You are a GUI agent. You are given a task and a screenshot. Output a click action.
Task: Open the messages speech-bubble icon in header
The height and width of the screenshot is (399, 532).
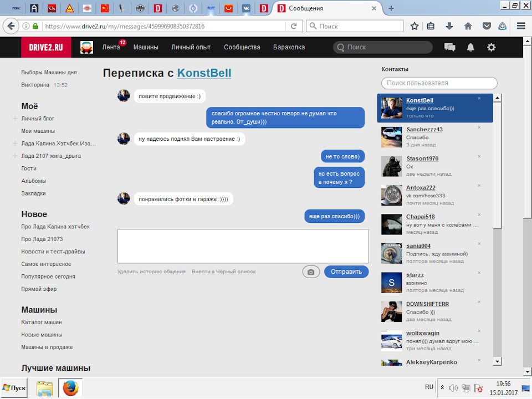pyautogui.click(x=449, y=47)
